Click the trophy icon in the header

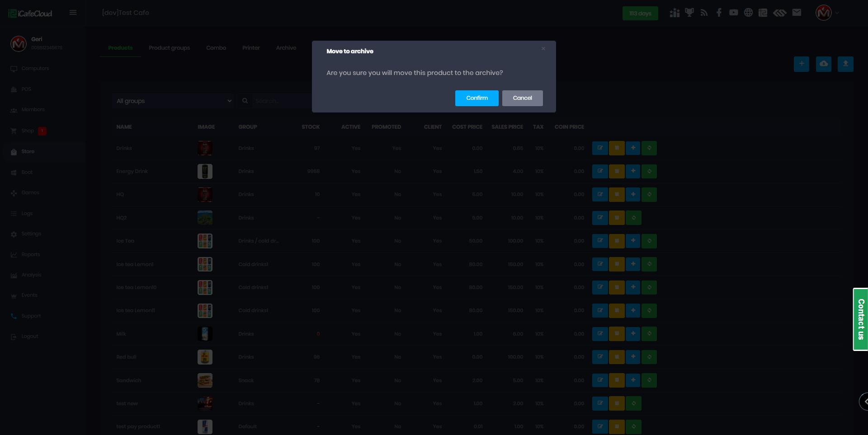click(x=689, y=13)
